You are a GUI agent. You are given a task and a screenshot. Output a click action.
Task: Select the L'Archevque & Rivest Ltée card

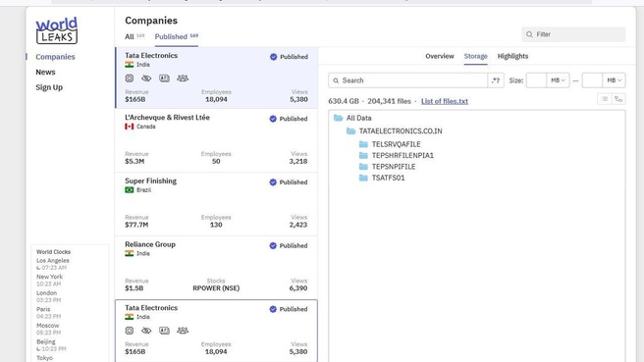(x=216, y=140)
